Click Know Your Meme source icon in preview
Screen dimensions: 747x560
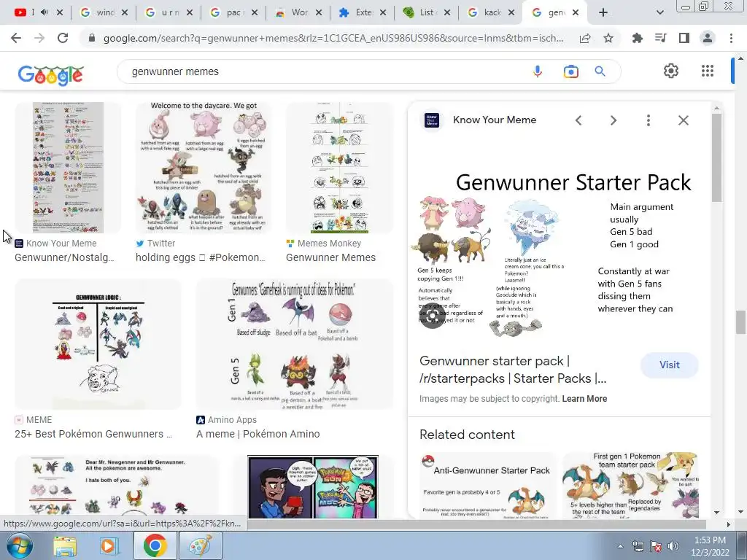[432, 120]
